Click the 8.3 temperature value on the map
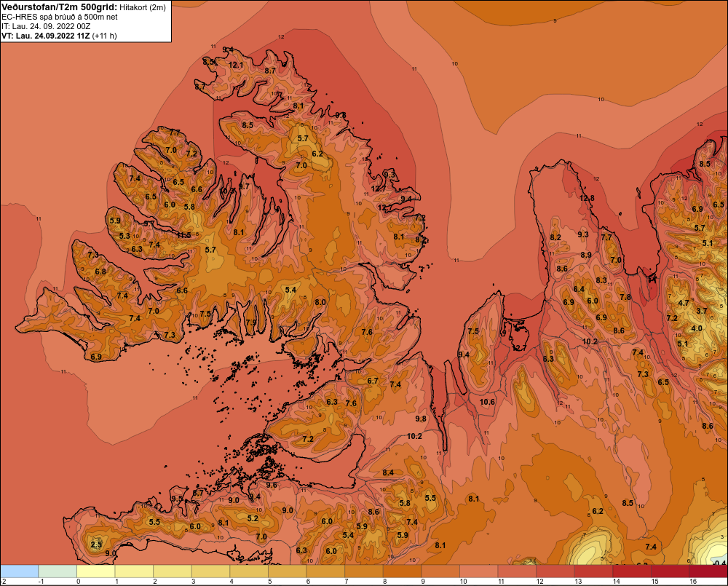Viewport: 728px width, 586px height. pos(601,280)
